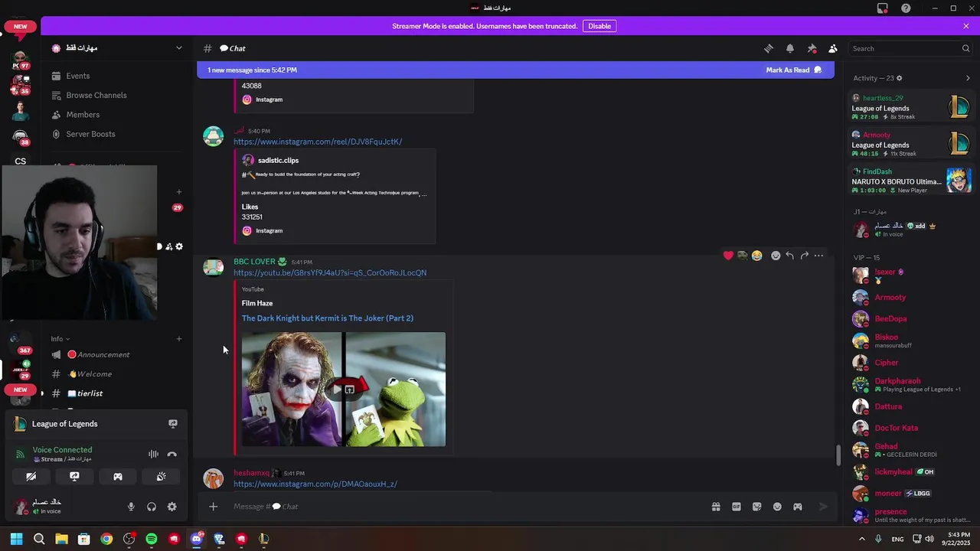Share your screen in voice controls

coord(74,477)
